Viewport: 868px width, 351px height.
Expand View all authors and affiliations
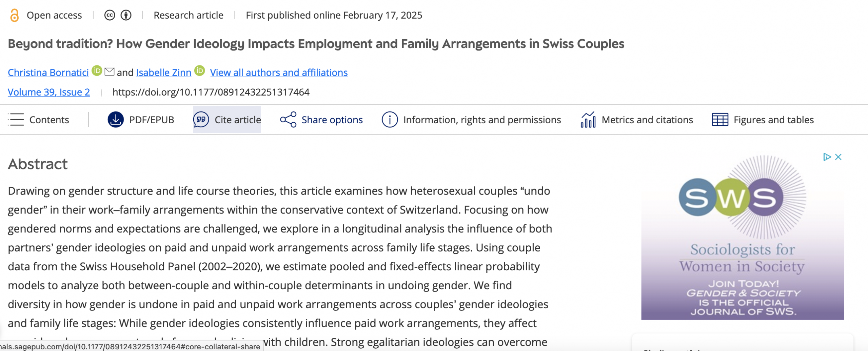[x=279, y=73]
